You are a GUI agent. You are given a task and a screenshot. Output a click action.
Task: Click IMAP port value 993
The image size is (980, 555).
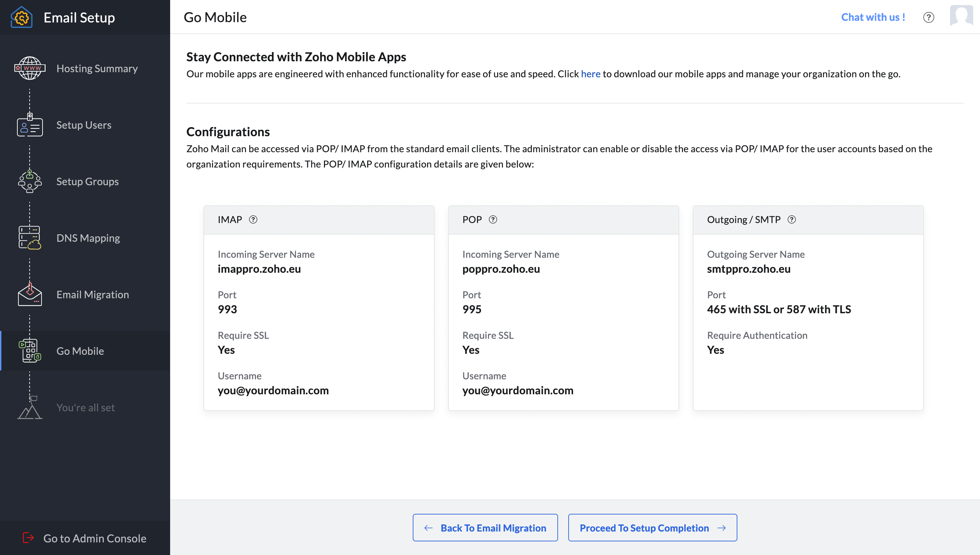click(227, 309)
